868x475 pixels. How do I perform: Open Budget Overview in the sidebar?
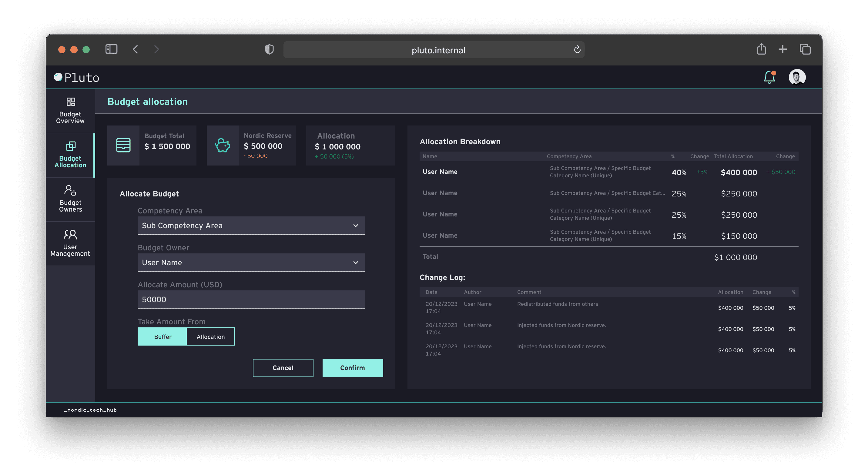[70, 111]
